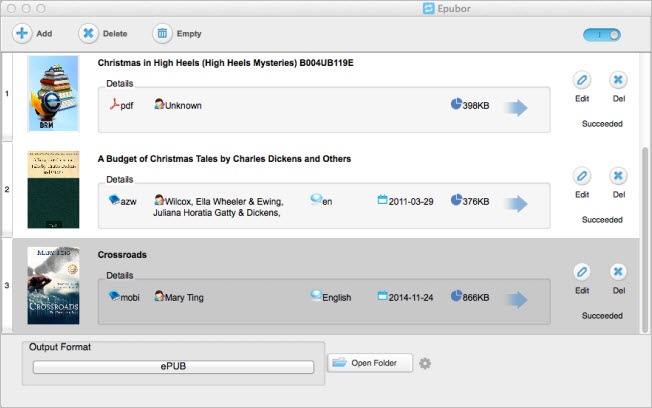This screenshot has width=652, height=408.
Task: Delete the Christmas in High Heels book
Action: (618, 80)
